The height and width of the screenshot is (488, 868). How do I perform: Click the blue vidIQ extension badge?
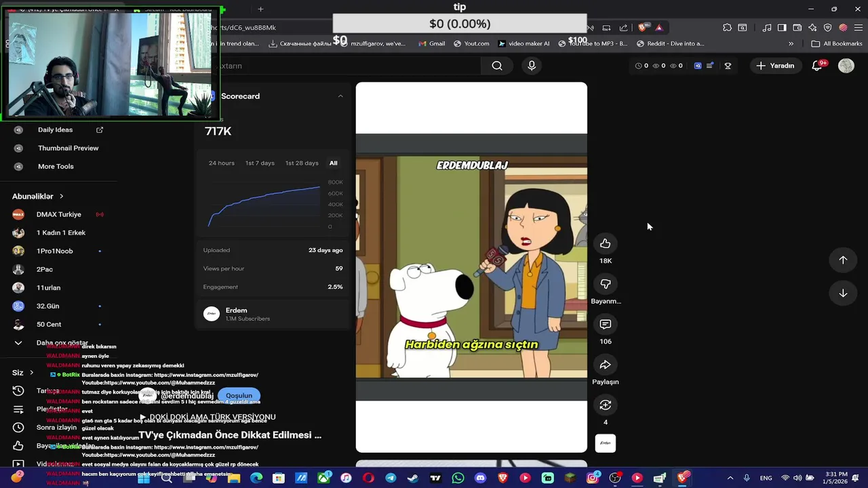click(698, 66)
